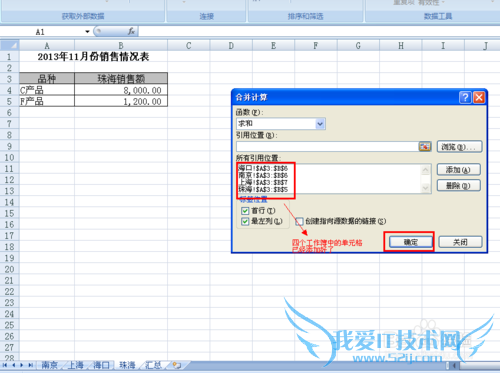Select column C header
Viewport: 500px width, 373px height.
click(x=189, y=45)
